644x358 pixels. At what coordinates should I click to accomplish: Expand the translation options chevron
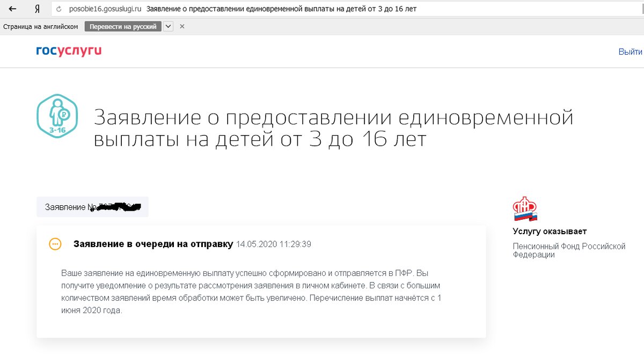click(167, 26)
